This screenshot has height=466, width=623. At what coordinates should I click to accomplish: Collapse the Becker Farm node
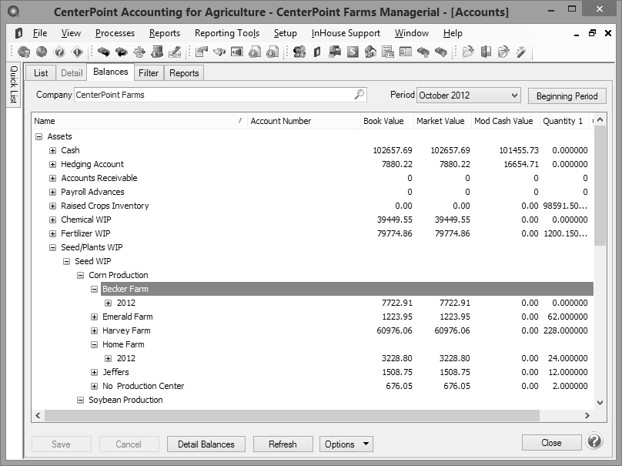[94, 289]
